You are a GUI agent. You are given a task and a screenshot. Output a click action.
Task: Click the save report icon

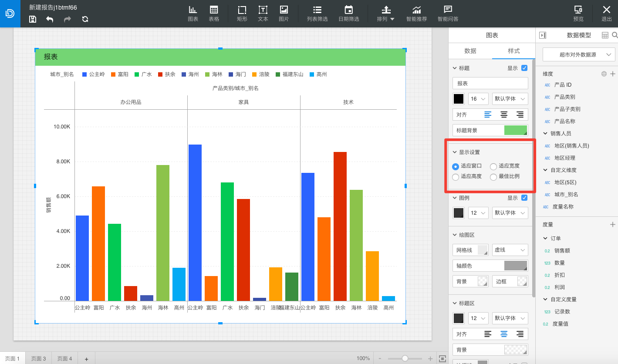tap(33, 19)
